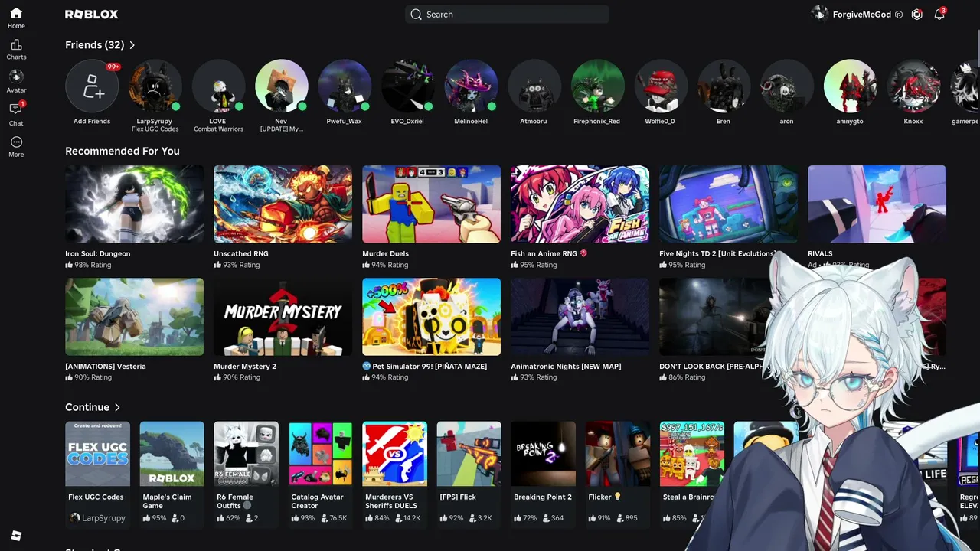Click the Combat Warriors status under LOVE
980x551 pixels.
[218, 129]
